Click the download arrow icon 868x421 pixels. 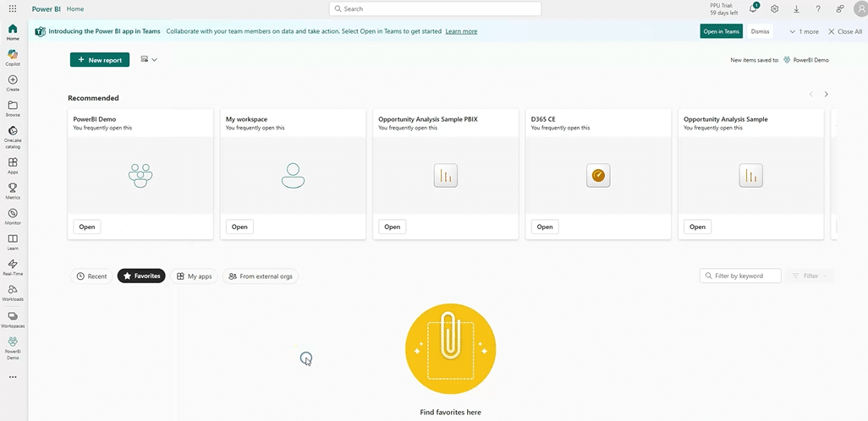point(796,8)
